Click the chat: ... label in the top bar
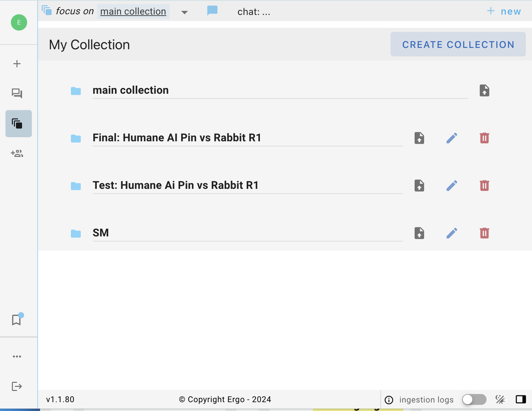 pos(254,12)
